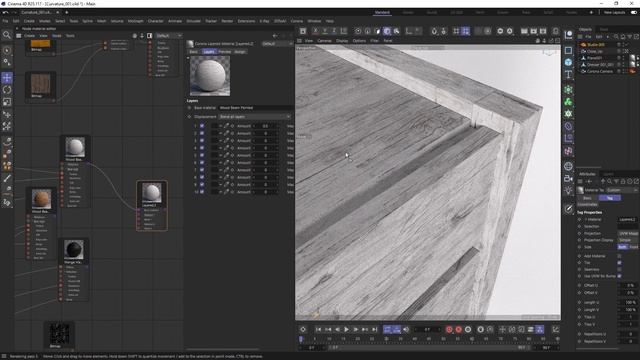Toggle checkbox for layer 2
The width and height of the screenshot is (640, 360).
[x=202, y=133]
